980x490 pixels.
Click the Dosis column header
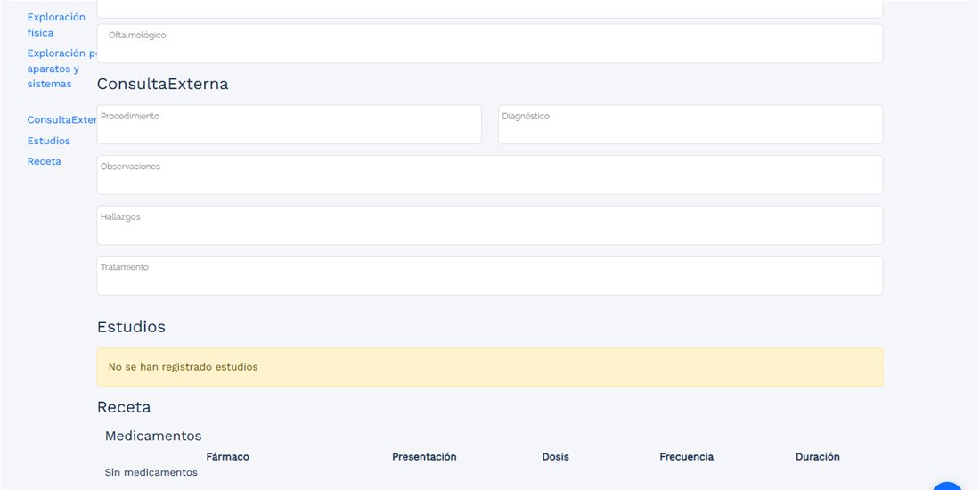point(556,457)
